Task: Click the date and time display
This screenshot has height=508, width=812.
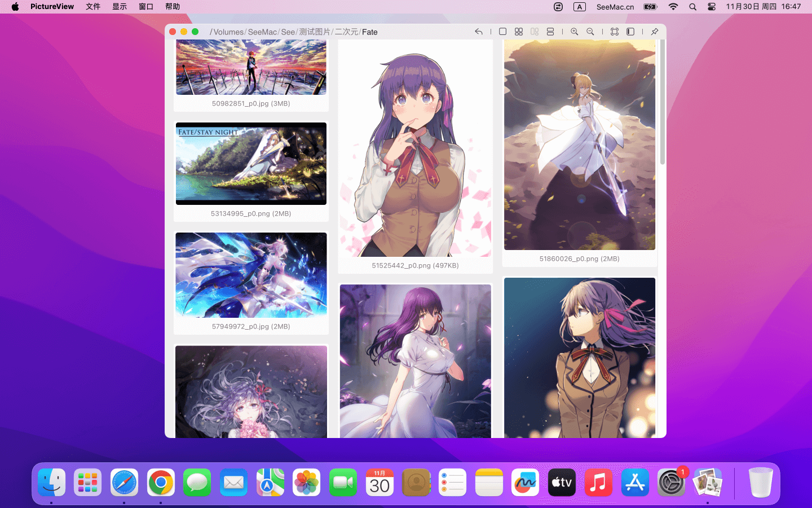Action: pos(764,7)
